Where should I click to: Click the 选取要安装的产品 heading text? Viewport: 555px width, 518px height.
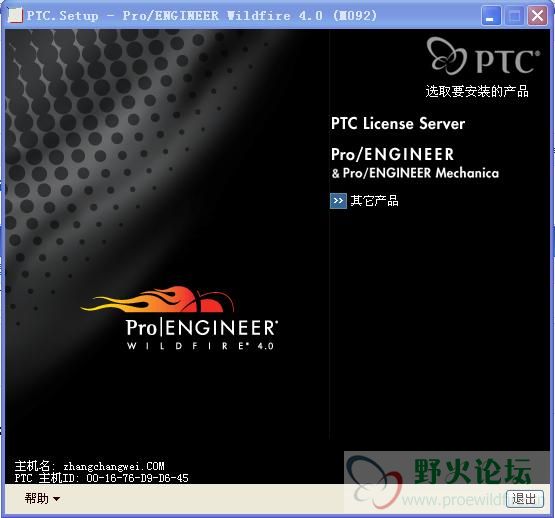point(477,91)
